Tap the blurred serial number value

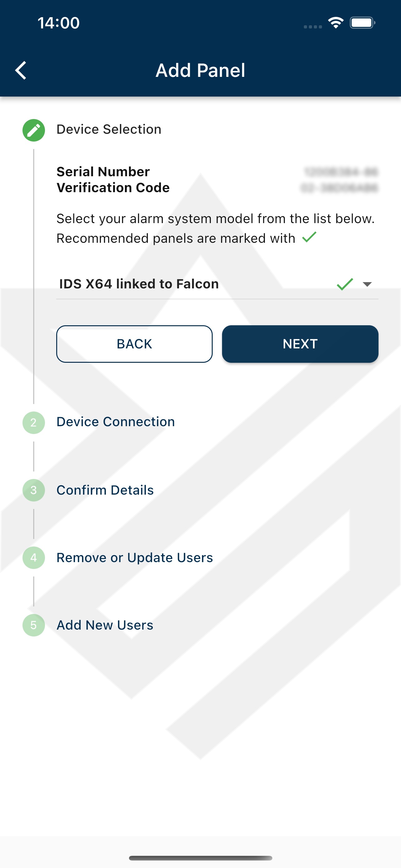(x=341, y=172)
